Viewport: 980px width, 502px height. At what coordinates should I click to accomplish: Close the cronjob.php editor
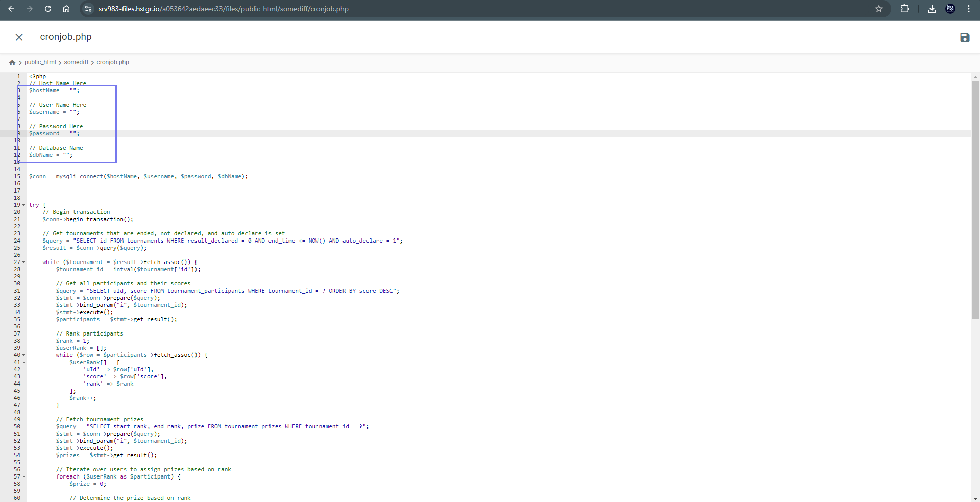[x=19, y=37]
